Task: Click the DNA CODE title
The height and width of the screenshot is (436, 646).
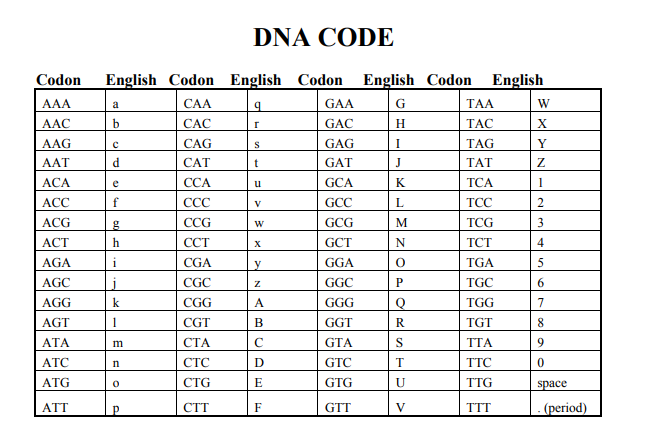Action: (x=323, y=38)
